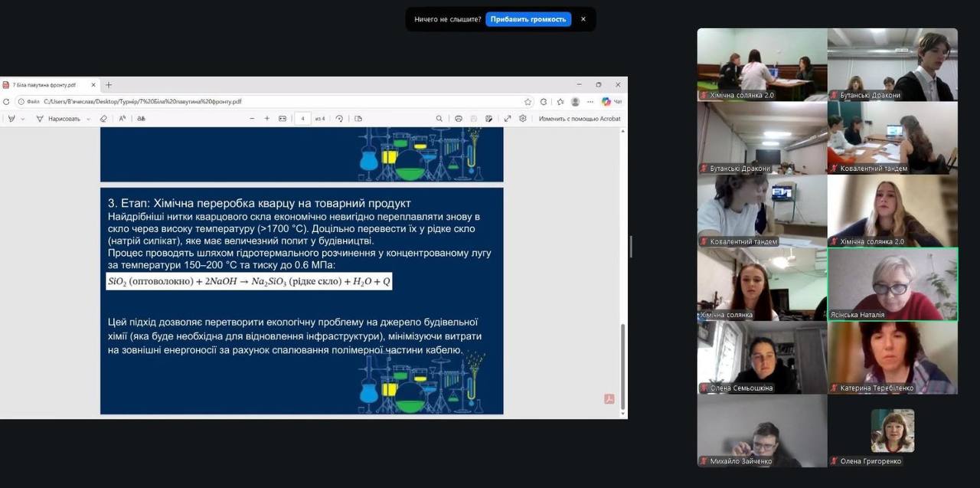
Task: Choose the Нарисовать drawing tool
Action: (57, 119)
